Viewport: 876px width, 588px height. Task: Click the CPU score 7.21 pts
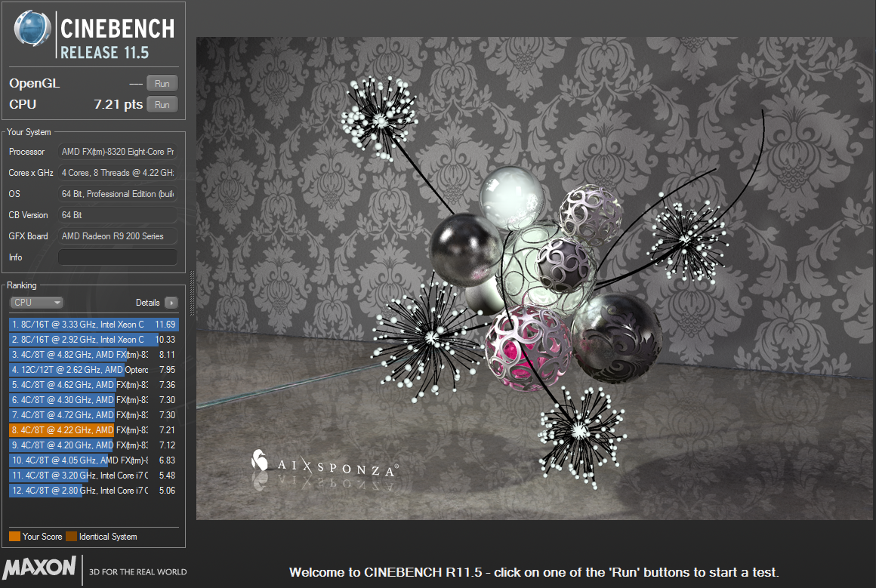(118, 104)
